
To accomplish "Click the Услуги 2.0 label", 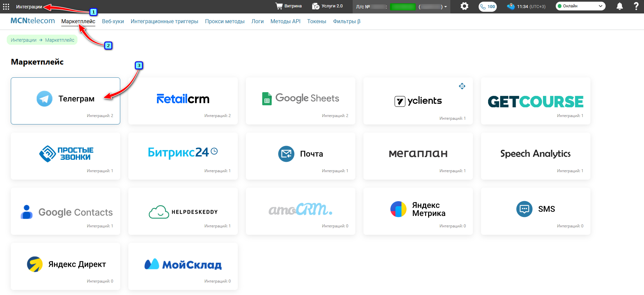I will tap(332, 6).
